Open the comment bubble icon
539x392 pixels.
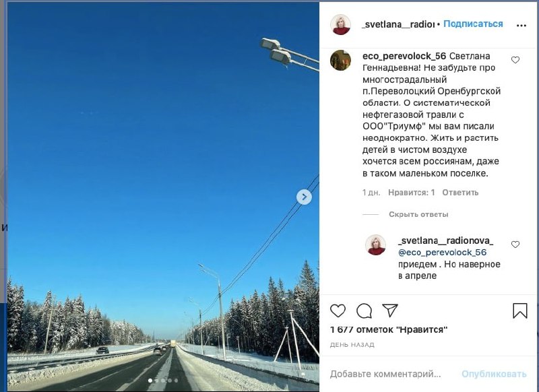(x=364, y=311)
